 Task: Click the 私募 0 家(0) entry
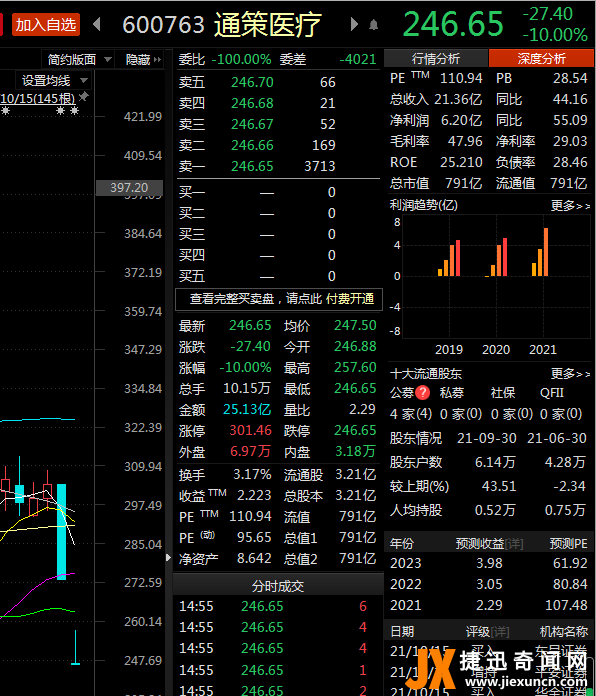(461, 414)
